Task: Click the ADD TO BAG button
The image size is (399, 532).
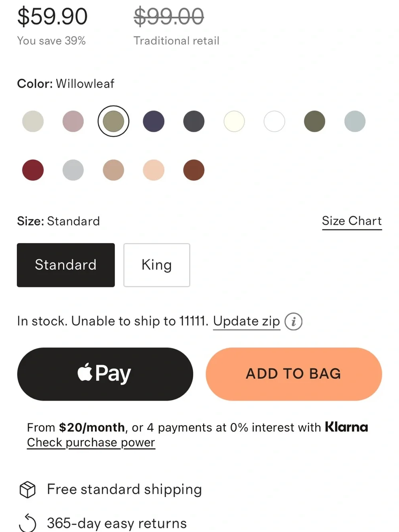Action: (x=294, y=374)
